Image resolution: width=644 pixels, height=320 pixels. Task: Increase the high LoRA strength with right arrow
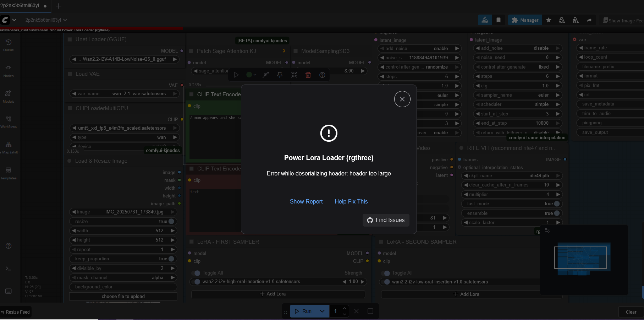(363, 282)
